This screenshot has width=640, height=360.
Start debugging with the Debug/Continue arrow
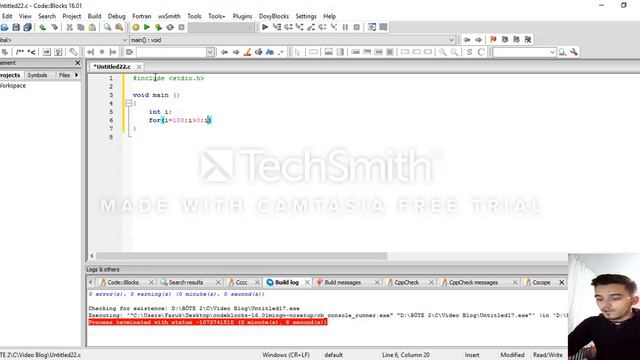[x=265, y=27]
